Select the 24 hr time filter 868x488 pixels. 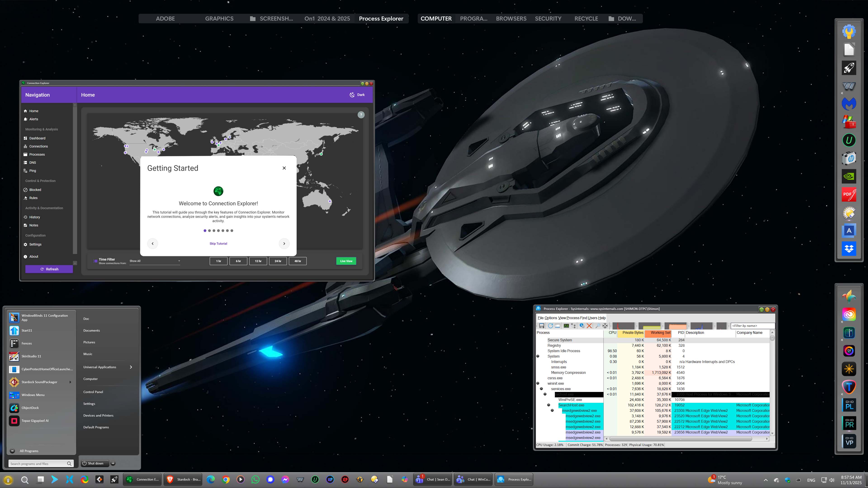(x=278, y=261)
